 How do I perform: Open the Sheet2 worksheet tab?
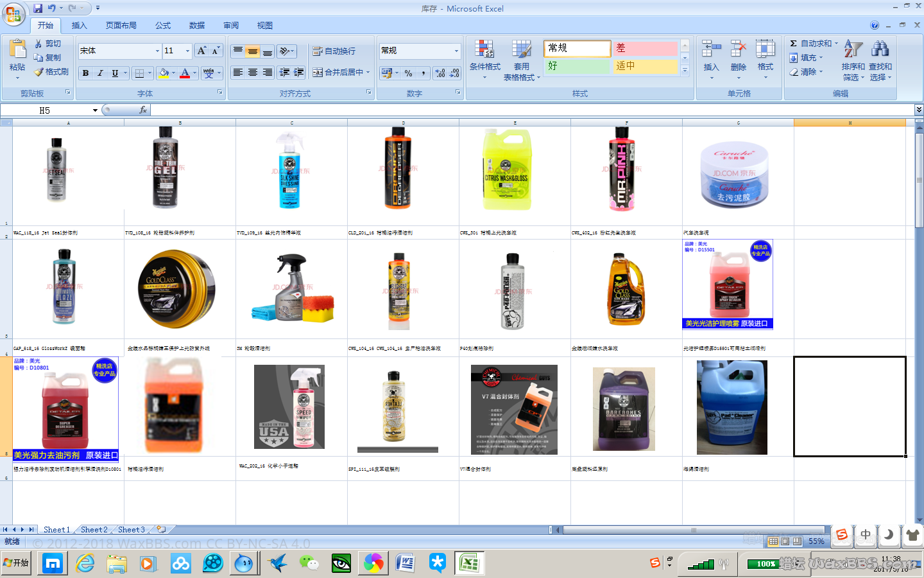(94, 530)
